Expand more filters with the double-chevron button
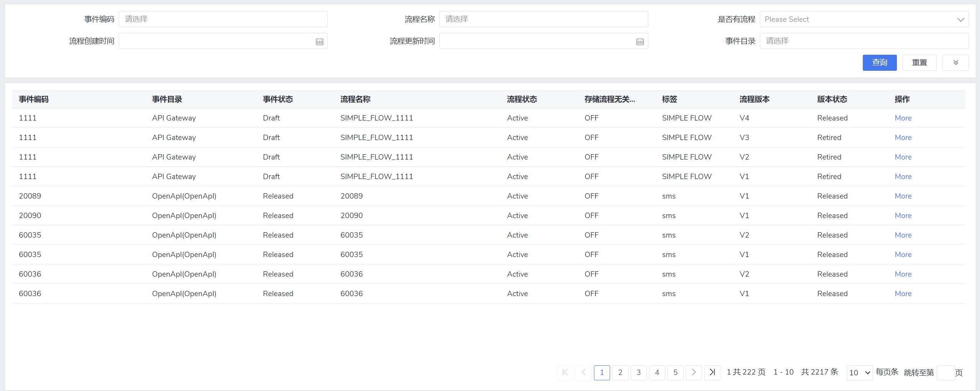Viewport: 980px width, 391px height. click(x=955, y=63)
